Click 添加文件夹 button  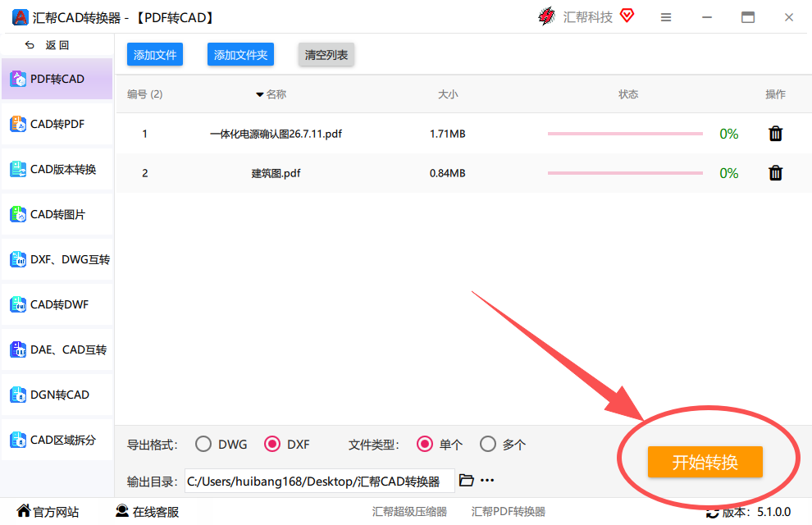point(241,54)
